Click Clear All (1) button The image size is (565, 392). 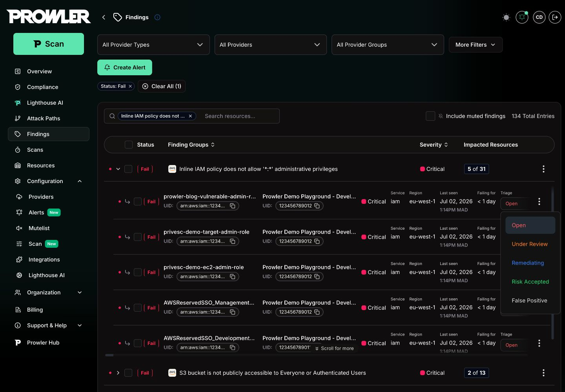(162, 86)
